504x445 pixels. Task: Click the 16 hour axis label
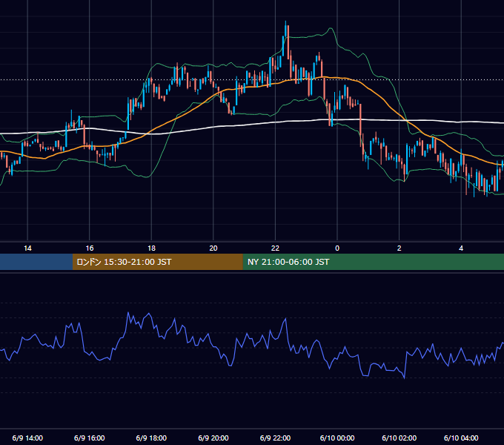coord(90,248)
